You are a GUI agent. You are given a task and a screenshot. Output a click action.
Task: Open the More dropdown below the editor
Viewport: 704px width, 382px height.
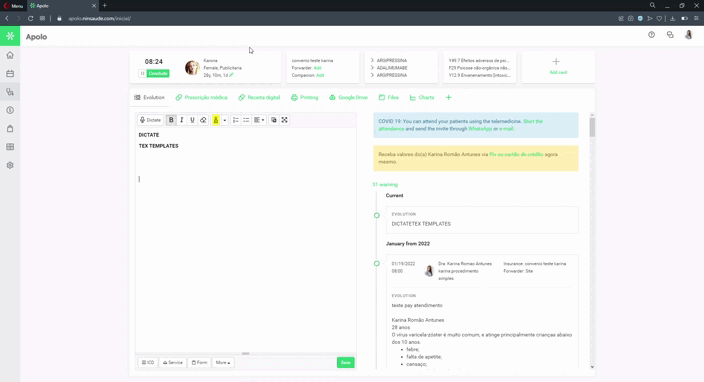[223, 362]
